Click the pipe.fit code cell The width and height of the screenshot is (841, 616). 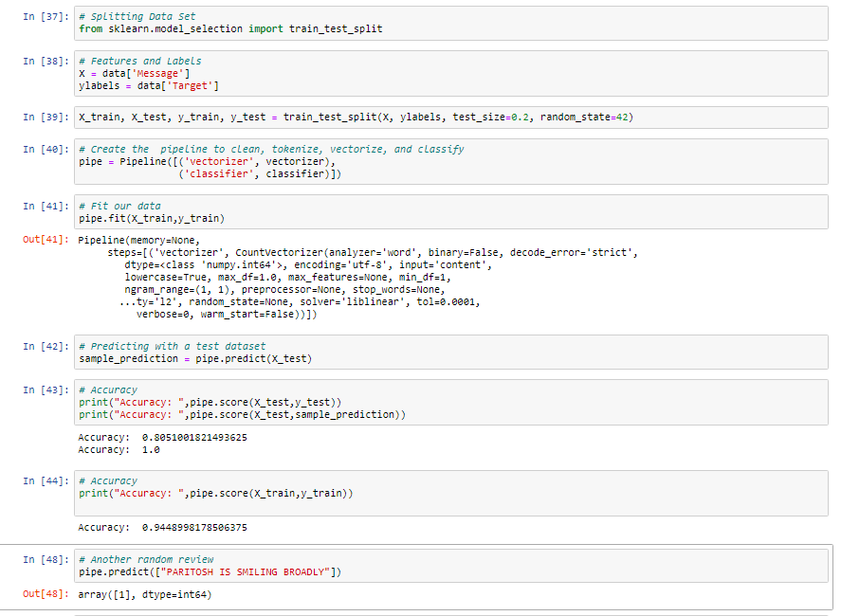451,211
